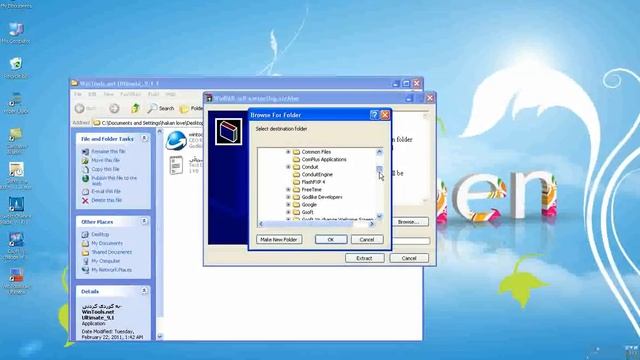640x360 pixels.
Task: Select the ComPlus Applications folder
Action: click(324, 159)
